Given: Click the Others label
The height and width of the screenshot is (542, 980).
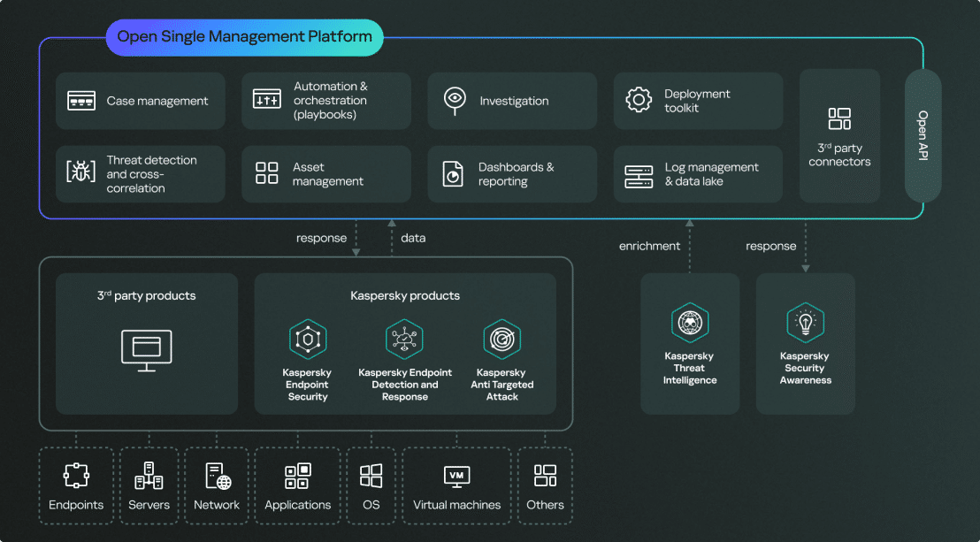Looking at the screenshot, I should [545, 505].
